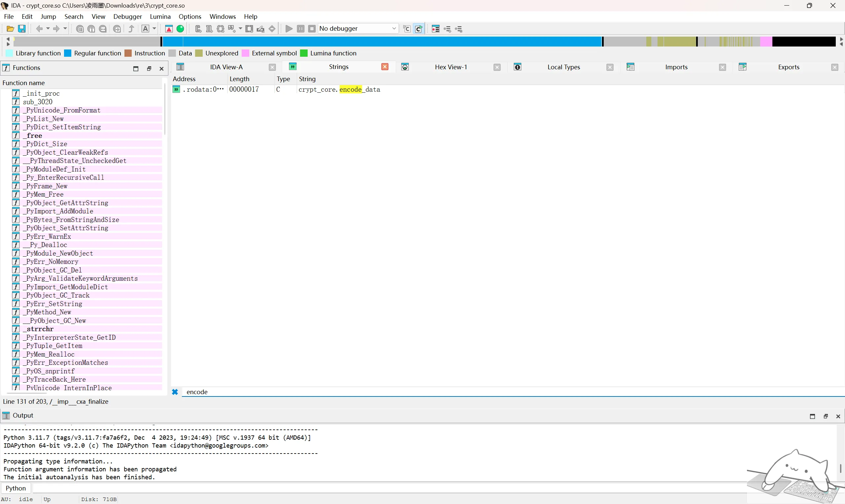Click the hash-symbol search toolbar icon

coord(80,29)
